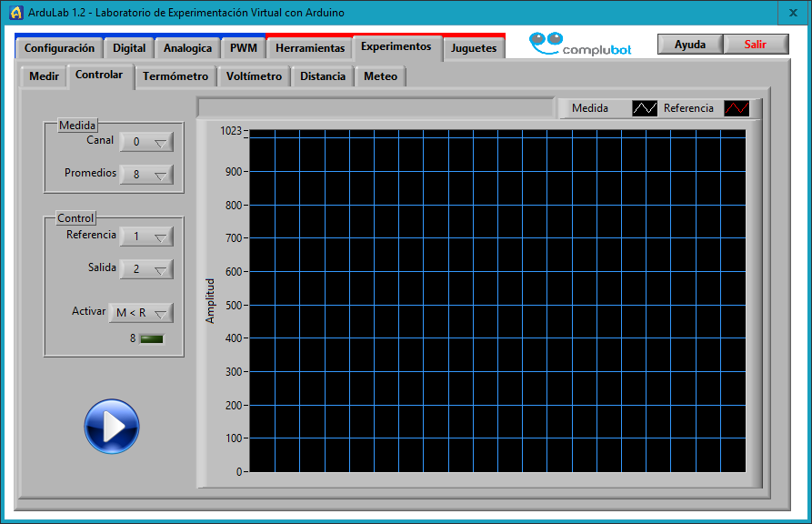Click the ArduLab app icon in title bar
This screenshot has height=524, width=812.
click(15, 13)
